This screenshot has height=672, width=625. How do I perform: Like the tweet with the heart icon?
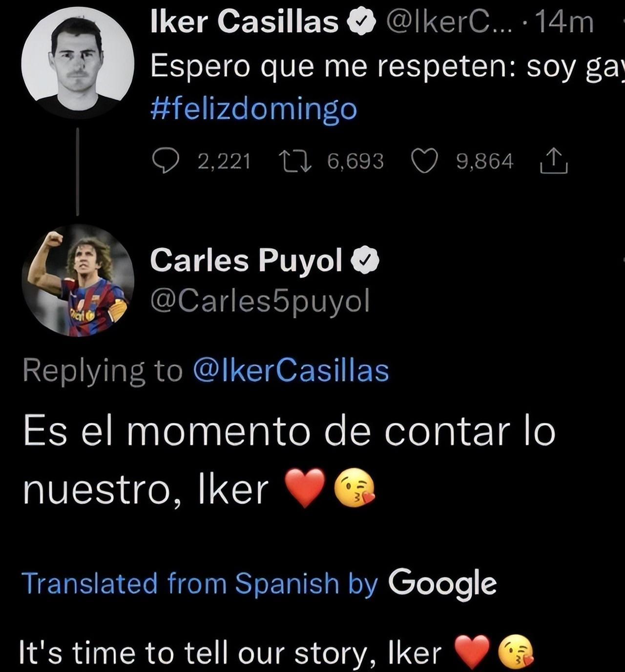pos(424,162)
